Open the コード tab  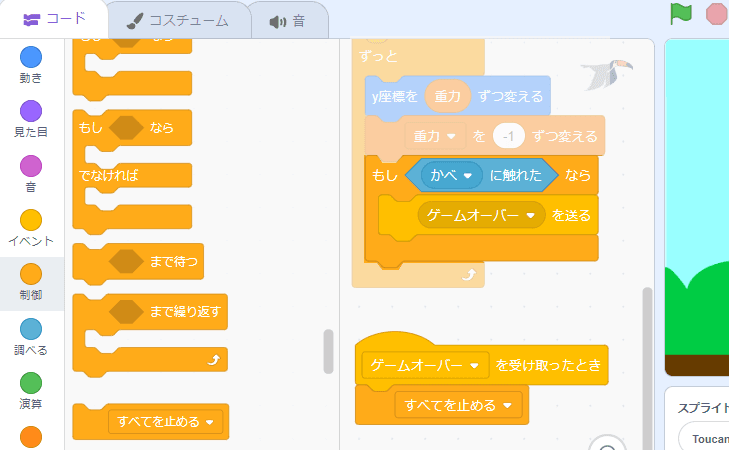(54, 19)
